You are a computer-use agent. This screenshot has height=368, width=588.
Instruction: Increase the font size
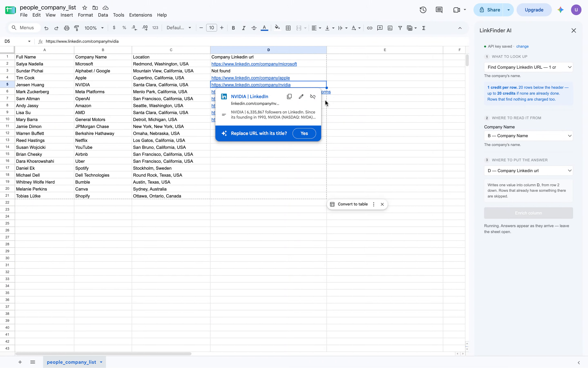click(x=222, y=28)
